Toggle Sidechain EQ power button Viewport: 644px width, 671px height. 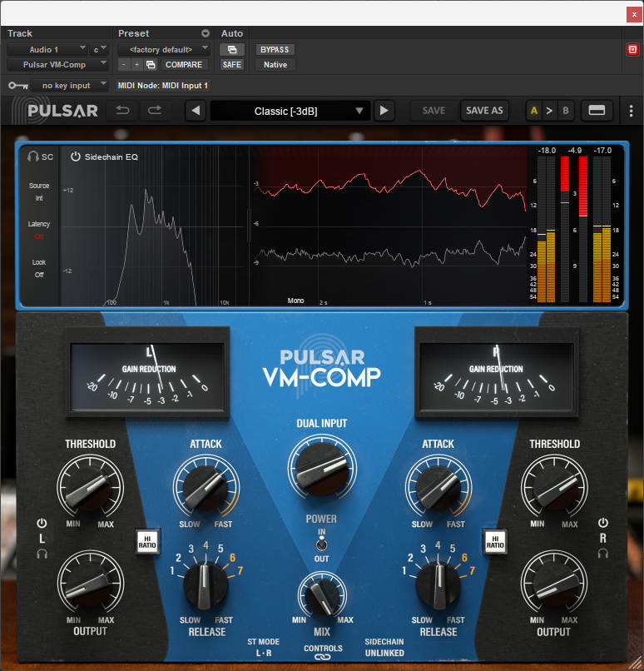(75, 157)
